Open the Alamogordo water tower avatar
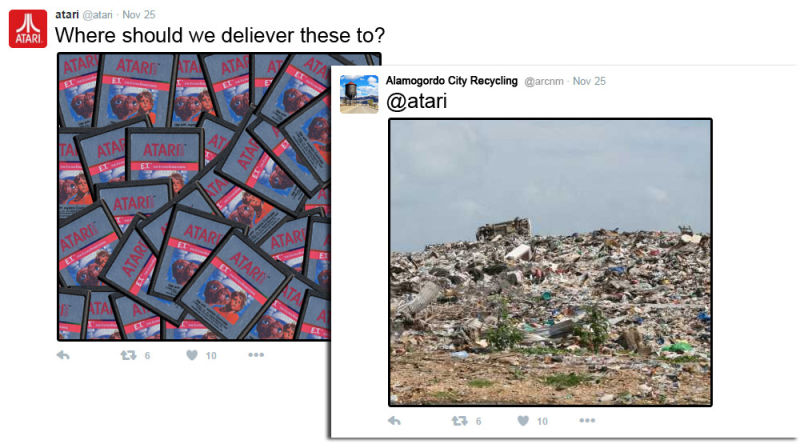 click(359, 94)
